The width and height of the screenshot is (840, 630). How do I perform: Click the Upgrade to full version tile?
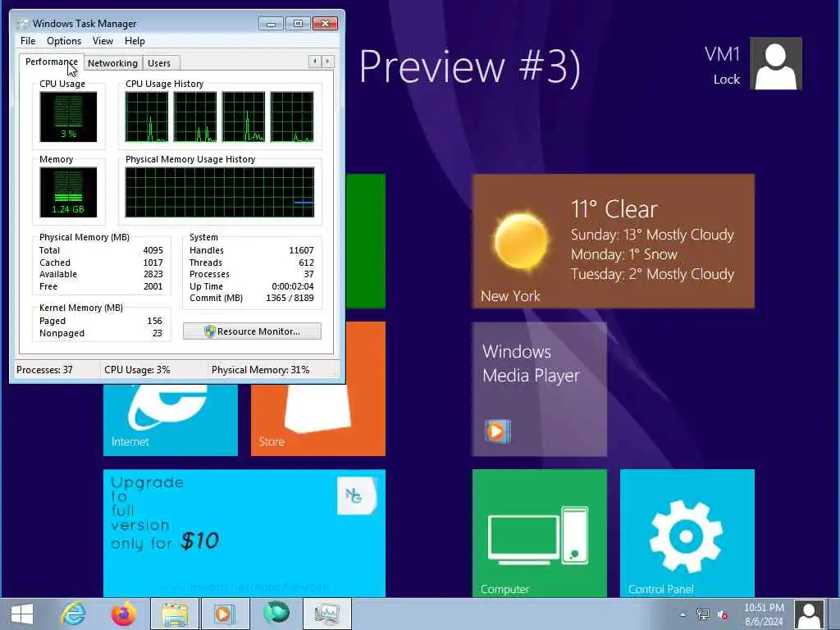point(244,533)
